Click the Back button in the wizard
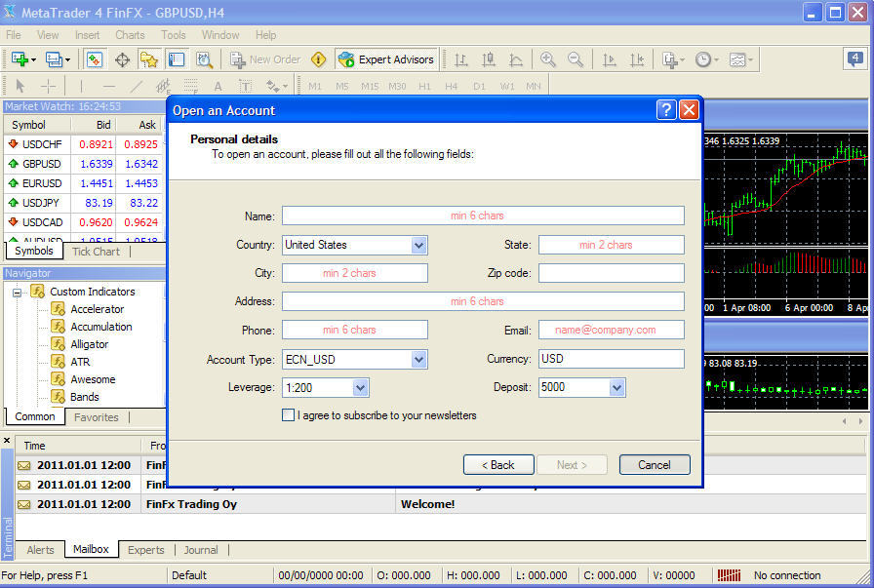Image resolution: width=874 pixels, height=588 pixels. pos(498,465)
